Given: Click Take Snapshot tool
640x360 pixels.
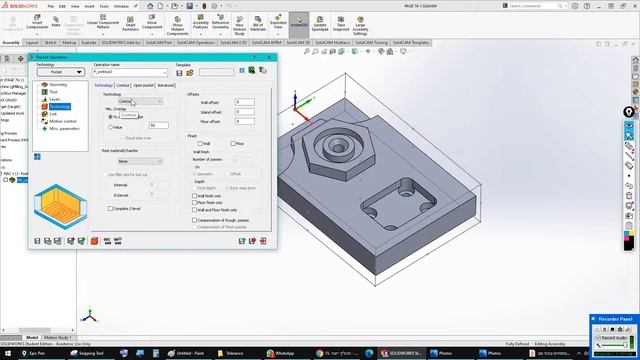Looking at the screenshot, I should [341, 24].
